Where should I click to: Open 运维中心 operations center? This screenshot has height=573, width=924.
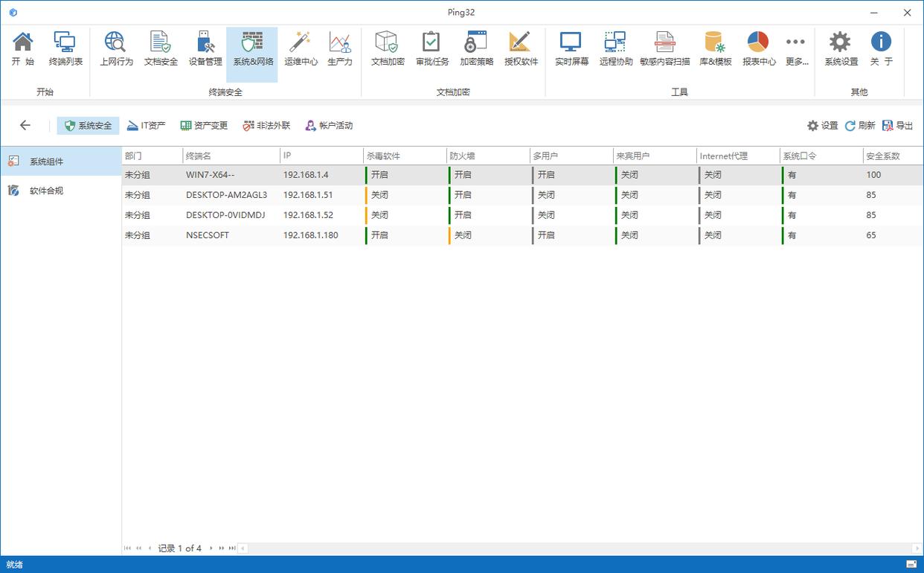coord(301,49)
